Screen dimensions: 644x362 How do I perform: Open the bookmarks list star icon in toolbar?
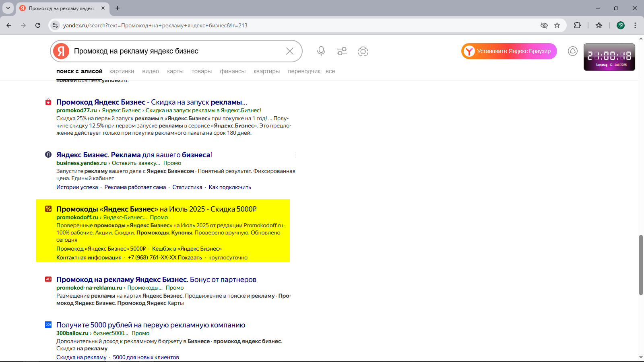599,25
